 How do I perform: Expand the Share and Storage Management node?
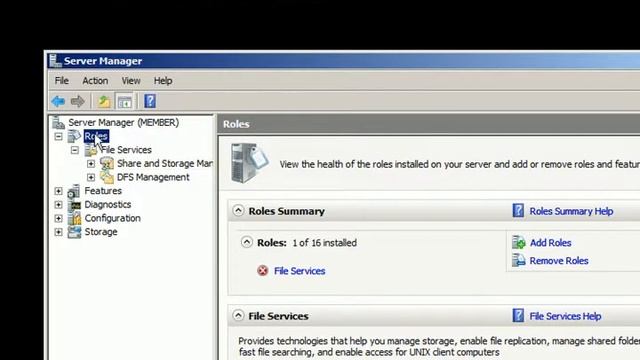91,164
